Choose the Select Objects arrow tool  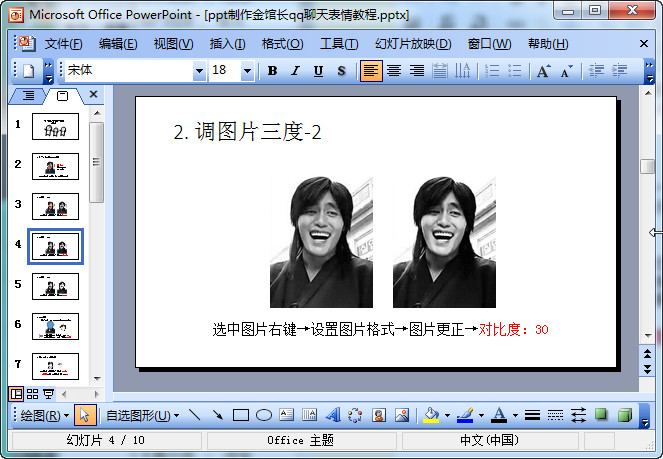coord(85,415)
